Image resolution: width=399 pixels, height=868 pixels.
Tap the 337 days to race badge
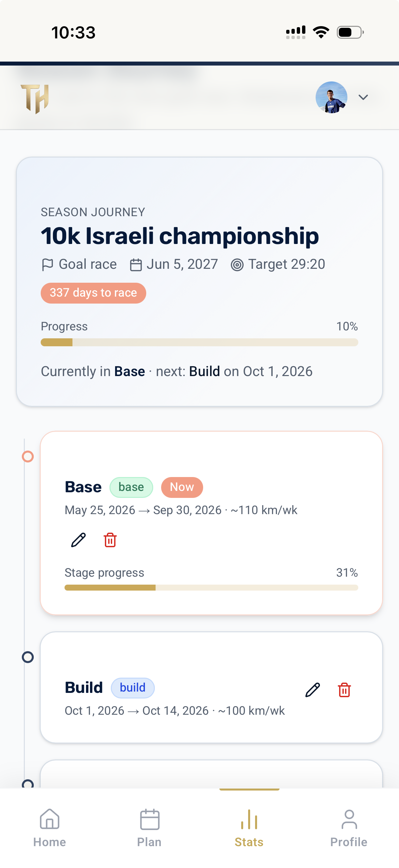coord(93,293)
